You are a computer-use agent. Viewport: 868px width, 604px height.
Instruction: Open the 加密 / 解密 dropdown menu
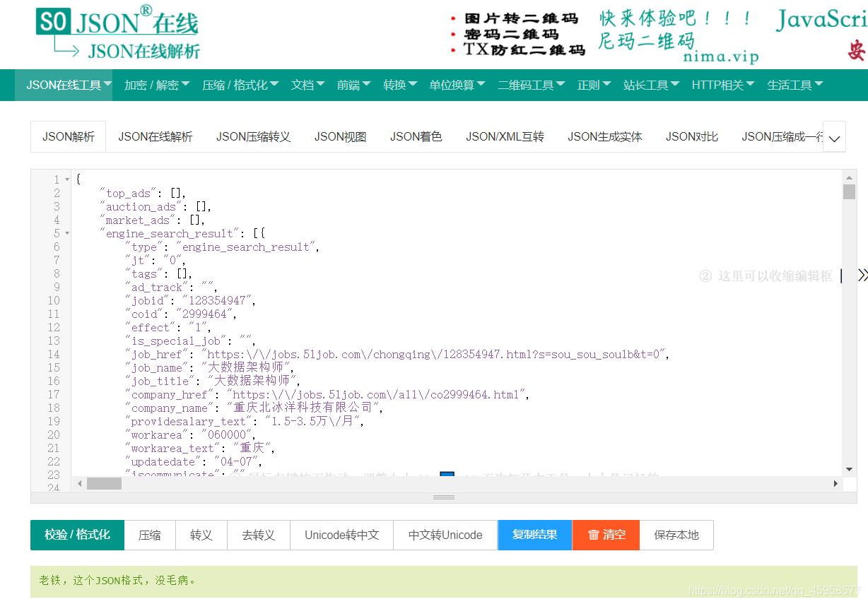pyautogui.click(x=157, y=85)
